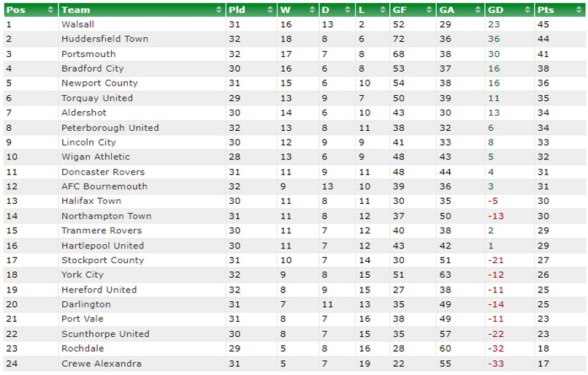
Task: Click Torquay United team name
Action: point(97,98)
